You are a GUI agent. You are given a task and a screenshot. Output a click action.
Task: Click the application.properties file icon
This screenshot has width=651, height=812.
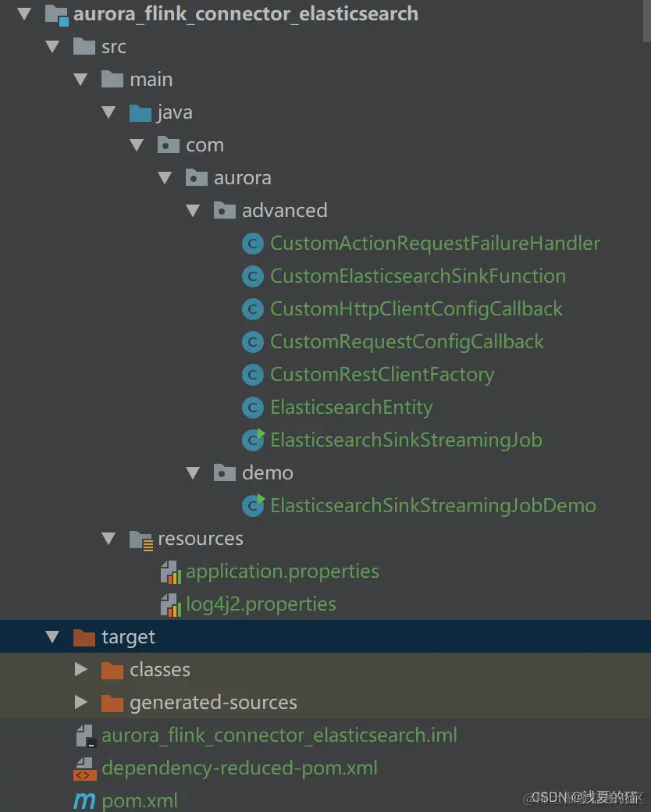click(x=171, y=572)
